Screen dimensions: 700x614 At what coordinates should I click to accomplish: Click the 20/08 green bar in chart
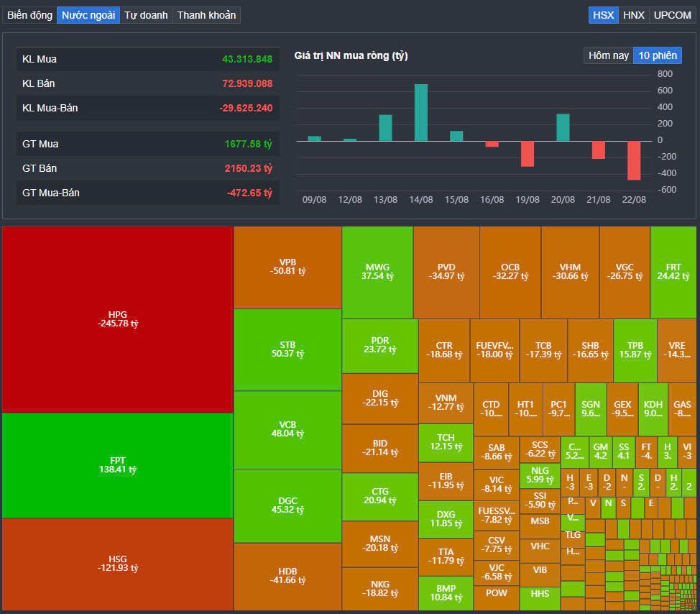tap(563, 128)
